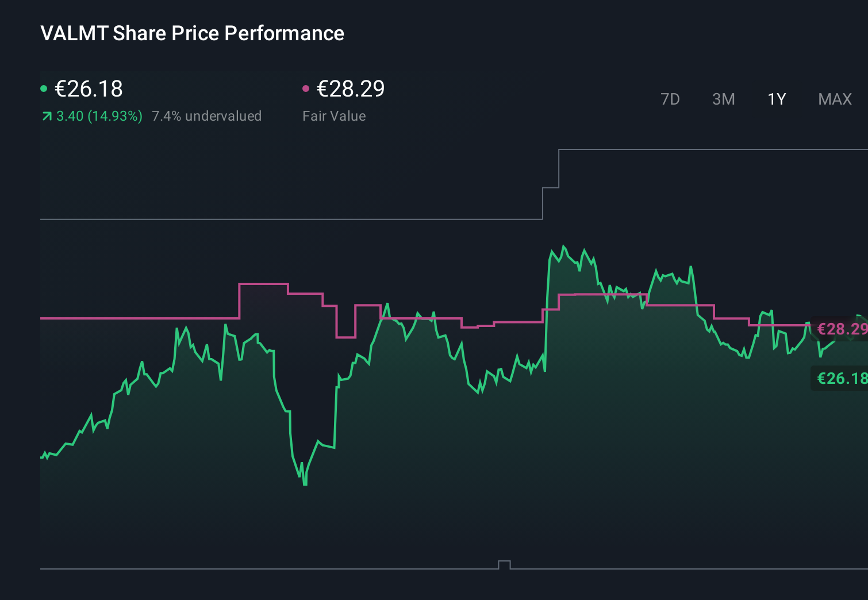868x600 pixels.
Task: Click the VALMT Share Price Performance title
Action: point(192,33)
